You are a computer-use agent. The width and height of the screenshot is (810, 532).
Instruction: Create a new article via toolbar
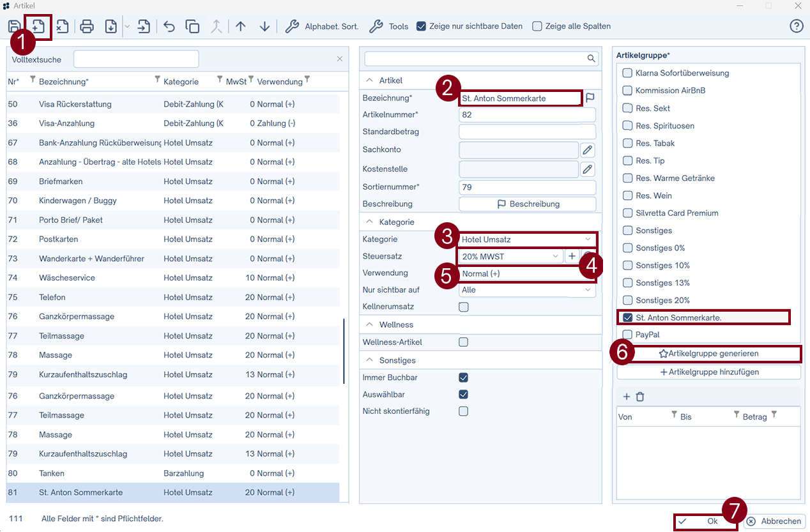[x=38, y=26]
